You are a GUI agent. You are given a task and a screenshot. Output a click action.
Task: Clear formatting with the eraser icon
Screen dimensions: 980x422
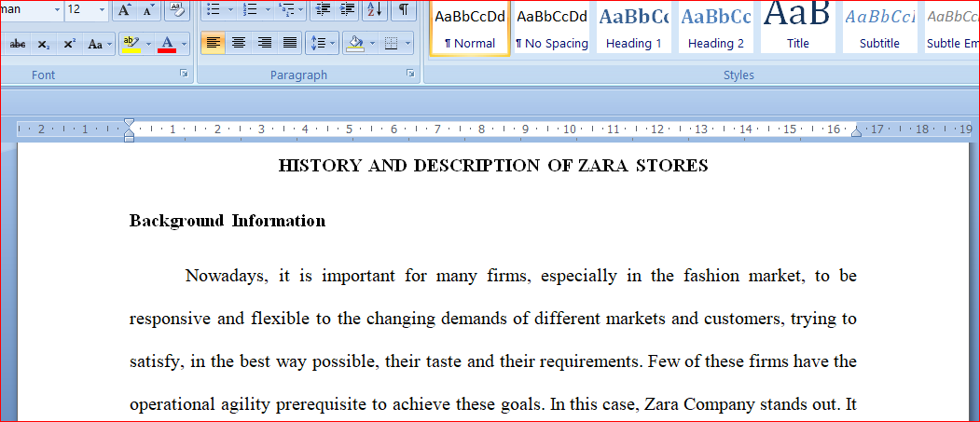click(x=177, y=9)
